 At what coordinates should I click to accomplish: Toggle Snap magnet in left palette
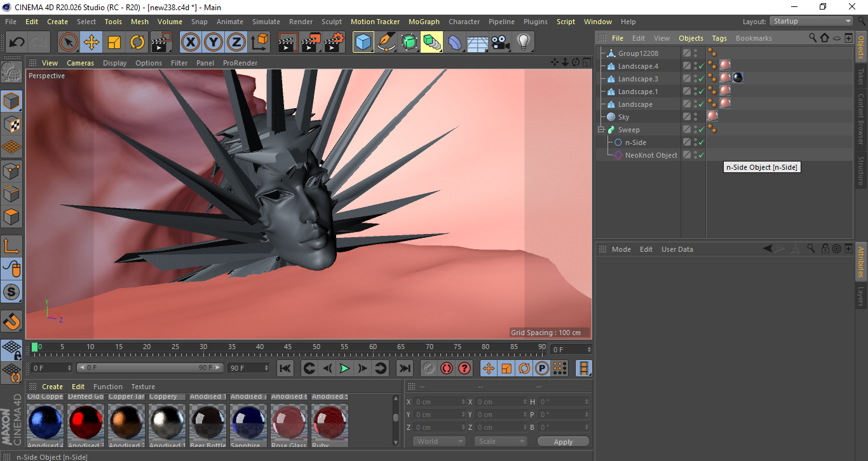pyautogui.click(x=12, y=321)
